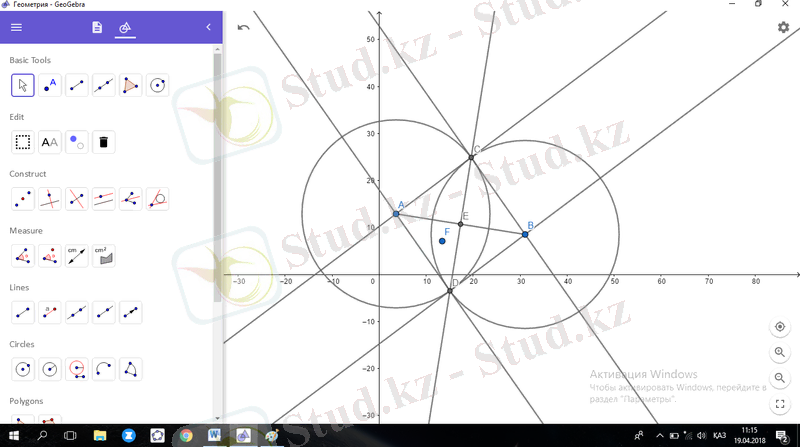Choose the Point tool
Screen dimensions: 800x447
click(49, 85)
